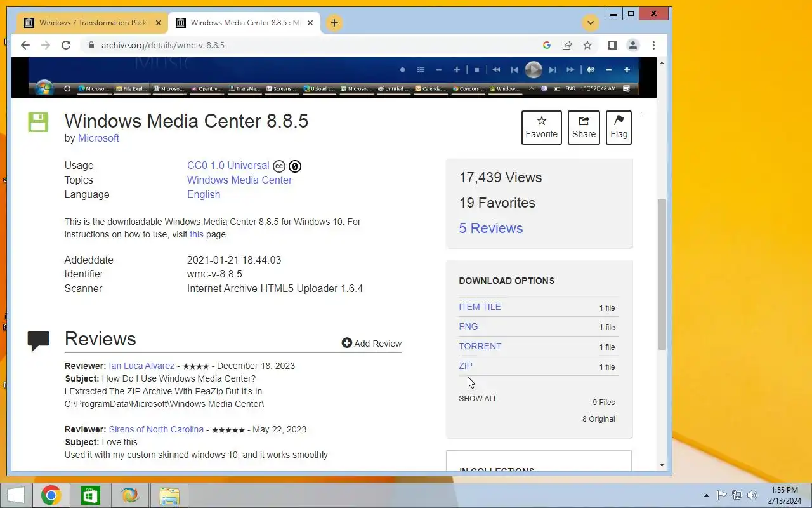Open the blue-green swirl taskbar icon
812x508 pixels.
130,495
